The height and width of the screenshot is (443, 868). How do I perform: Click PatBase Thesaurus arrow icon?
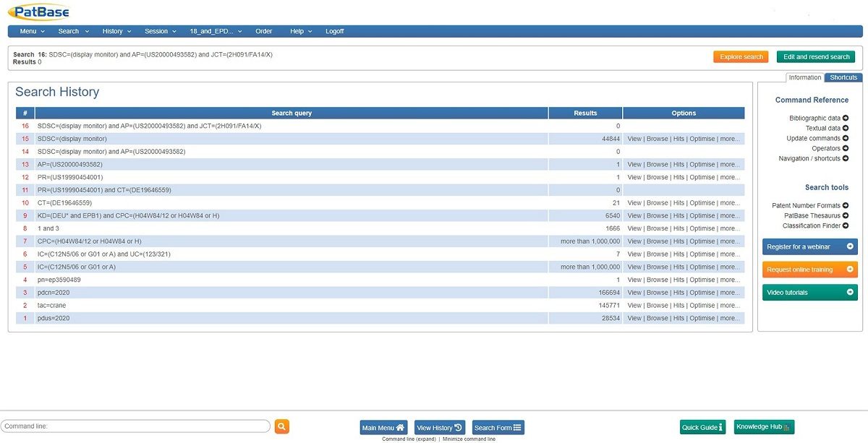(x=846, y=215)
